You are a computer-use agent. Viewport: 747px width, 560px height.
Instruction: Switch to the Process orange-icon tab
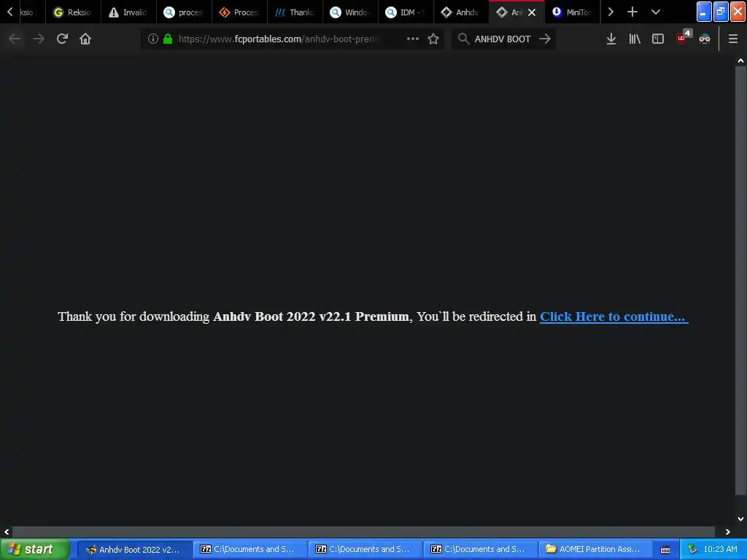coord(239,12)
